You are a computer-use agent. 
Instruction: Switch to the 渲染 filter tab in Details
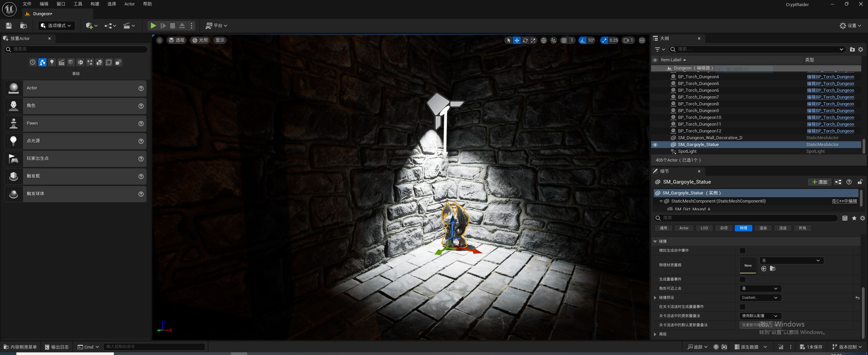763,228
